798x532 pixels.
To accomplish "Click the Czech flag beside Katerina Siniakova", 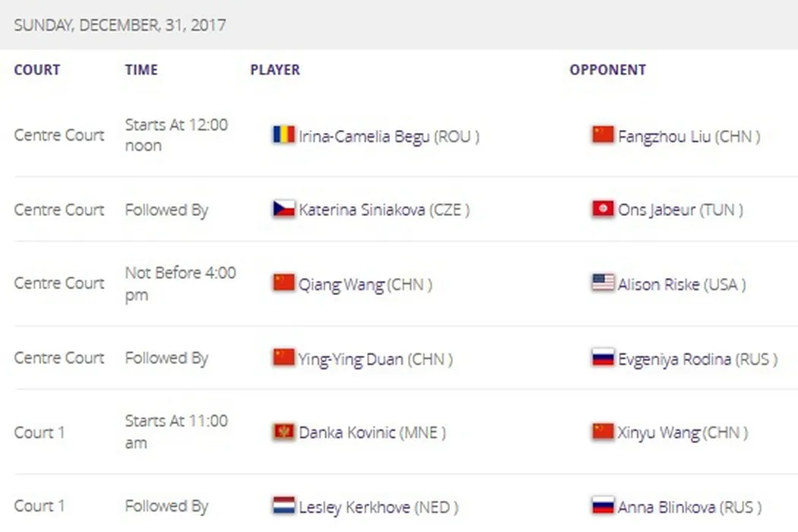I will pos(283,209).
